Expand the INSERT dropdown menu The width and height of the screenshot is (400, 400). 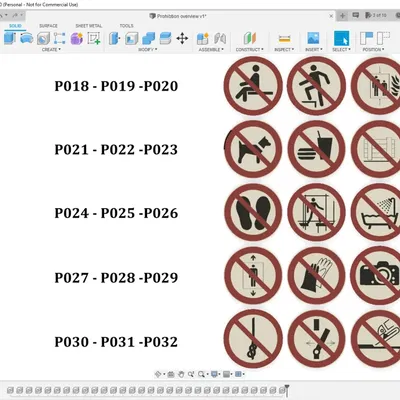[314, 50]
